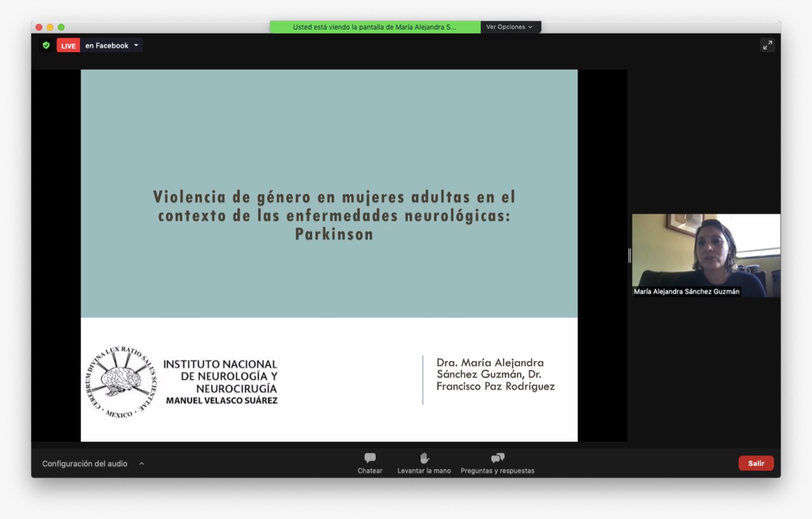812x519 pixels.
Task: Enter fullscreen with the expand arrows icon
Action: pos(768,45)
